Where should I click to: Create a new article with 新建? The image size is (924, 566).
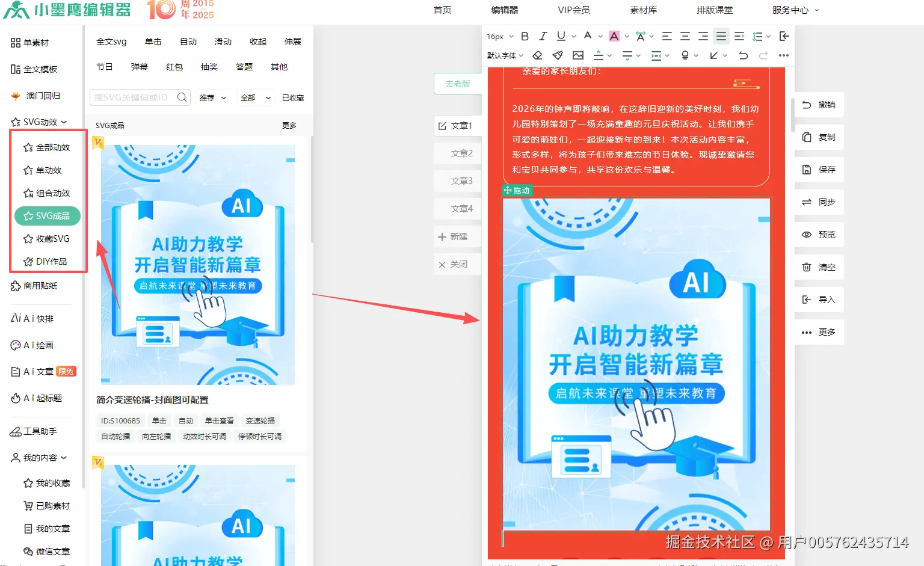458,236
